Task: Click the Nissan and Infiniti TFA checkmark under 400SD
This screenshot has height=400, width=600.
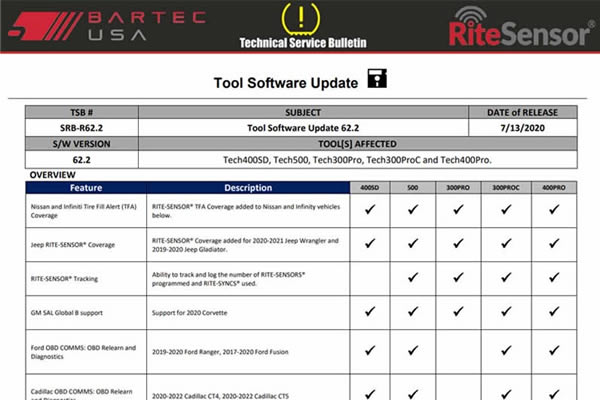Action: pyautogui.click(x=370, y=209)
